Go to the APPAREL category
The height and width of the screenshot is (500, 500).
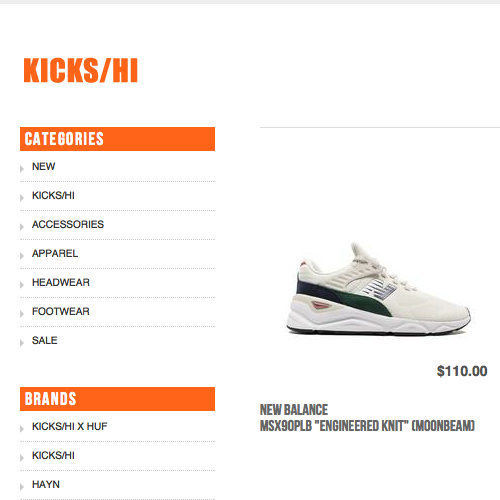(x=55, y=253)
